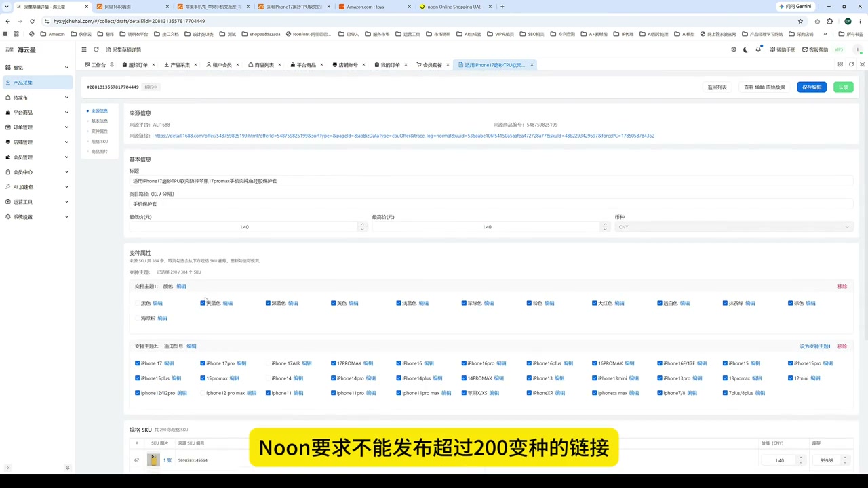Increase the 最低价 value using its stepper
Image resolution: width=868 pixels, height=488 pixels.
tap(362, 224)
